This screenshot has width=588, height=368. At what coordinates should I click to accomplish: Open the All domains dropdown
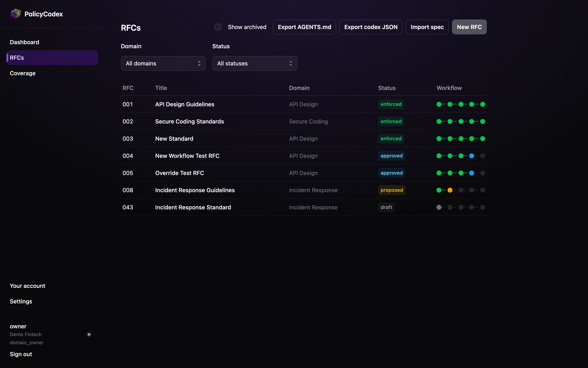[163, 64]
